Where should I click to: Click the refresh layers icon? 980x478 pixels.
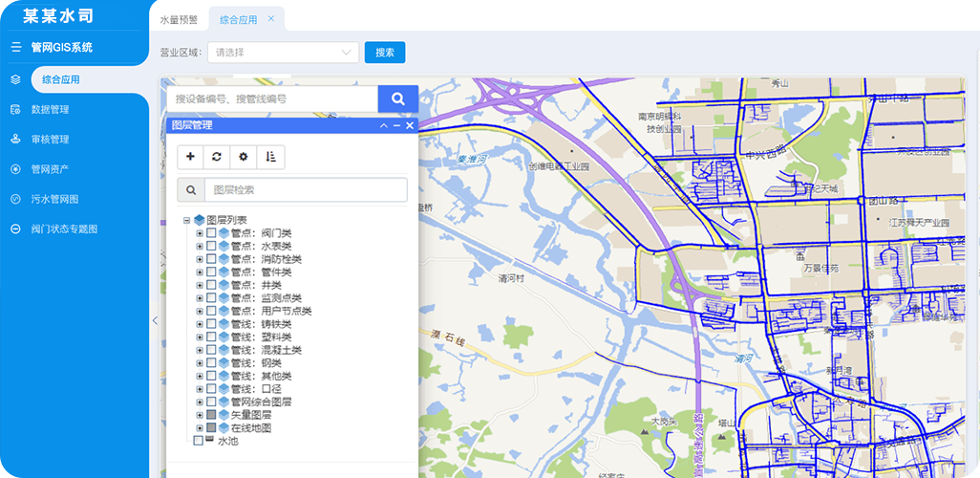[217, 157]
